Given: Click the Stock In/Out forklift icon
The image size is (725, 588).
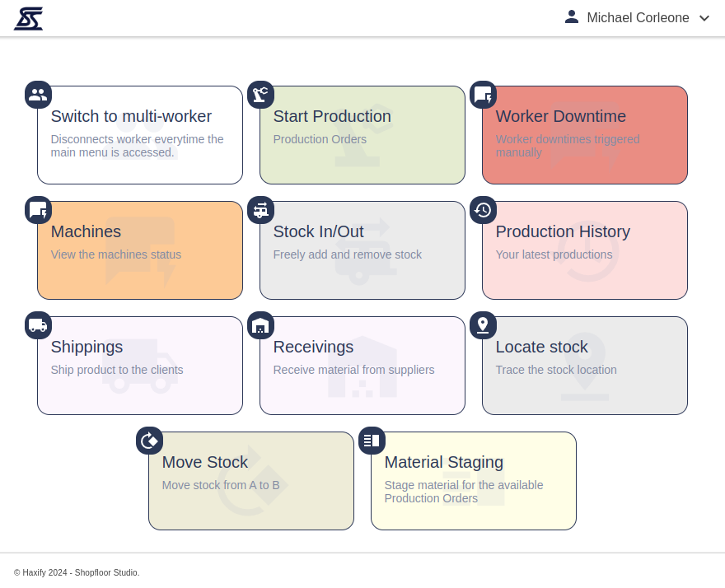Looking at the screenshot, I should [260, 210].
